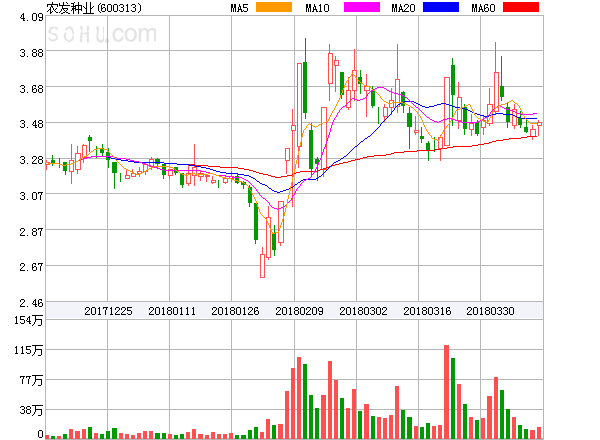This screenshot has height=440, width=600.
Task: Click the 2.46 price axis label
Action: tap(31, 303)
